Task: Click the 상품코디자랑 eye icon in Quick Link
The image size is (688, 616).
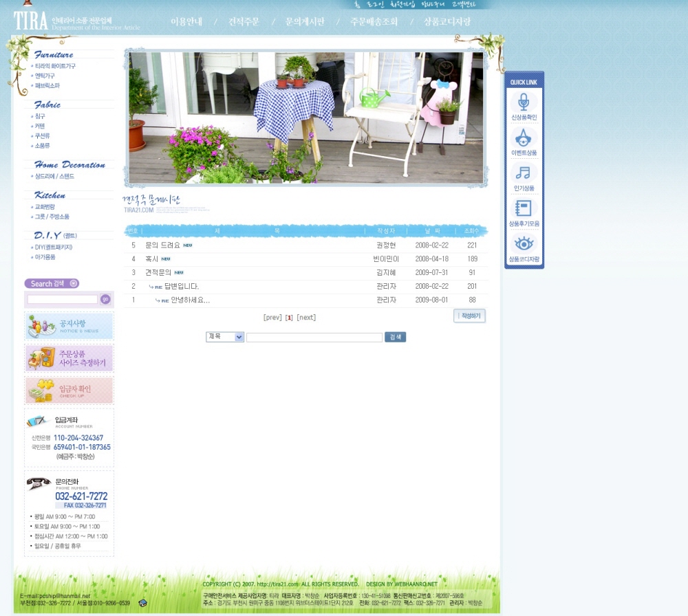Action: tap(524, 244)
